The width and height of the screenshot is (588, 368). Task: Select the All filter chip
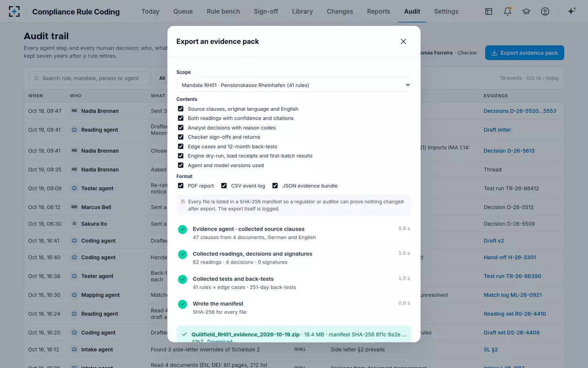pos(162,78)
